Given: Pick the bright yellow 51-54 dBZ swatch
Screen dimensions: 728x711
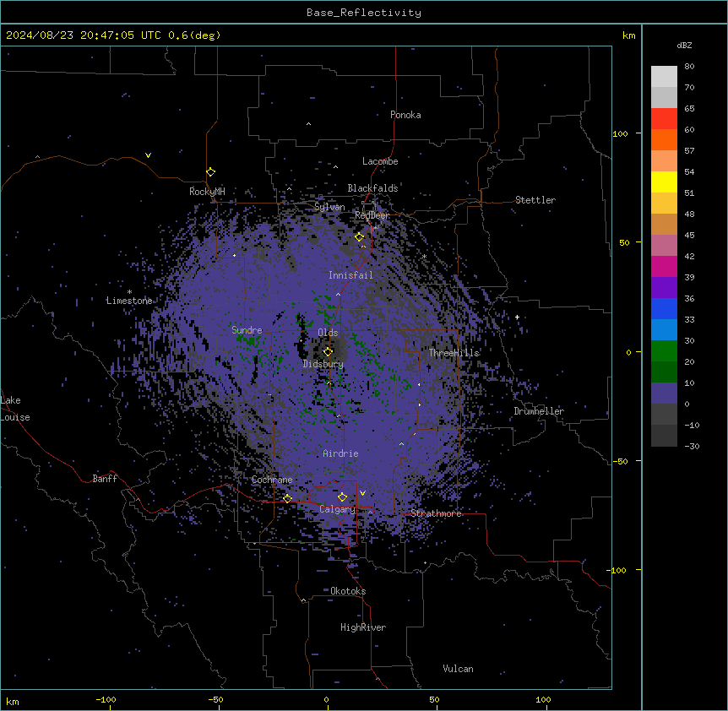Looking at the screenshot, I should click(664, 182).
